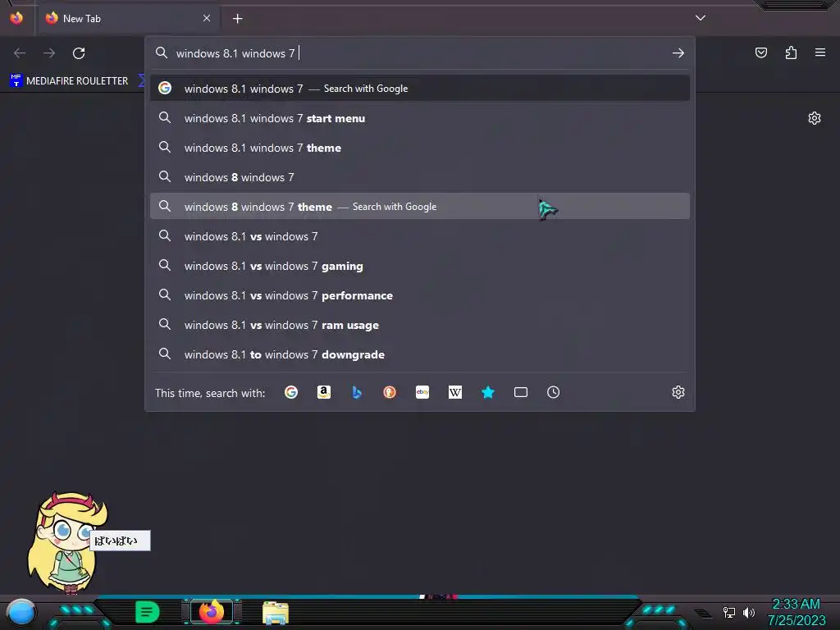Click Firefox icon on taskbar

pos(212,612)
